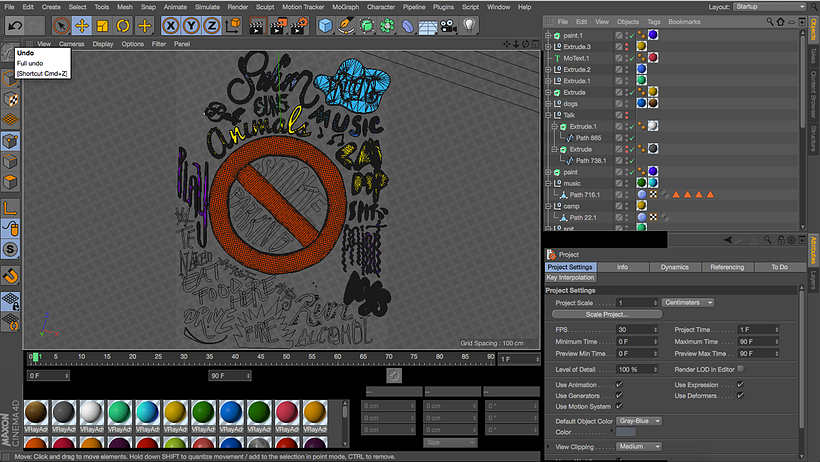Select the Live Selection tool

point(61,25)
